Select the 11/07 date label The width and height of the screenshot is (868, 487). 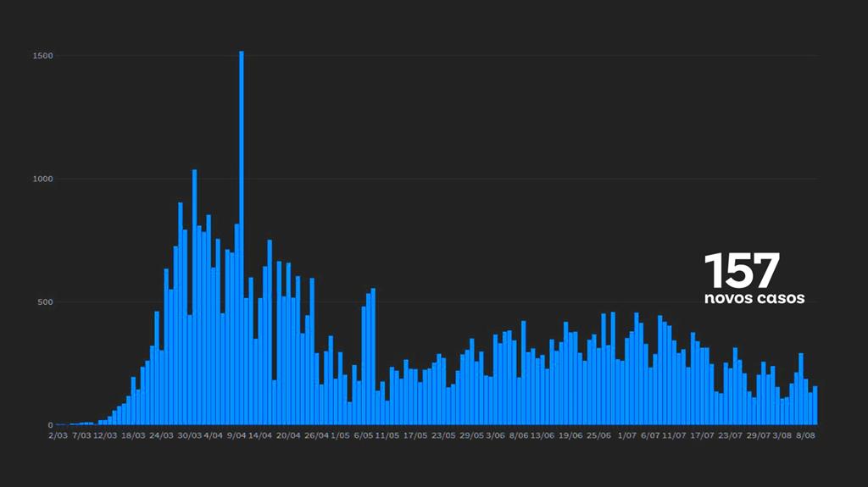pyautogui.click(x=673, y=435)
